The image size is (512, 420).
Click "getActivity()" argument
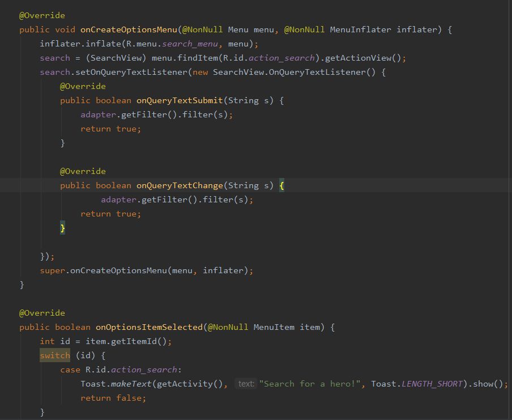pos(190,384)
